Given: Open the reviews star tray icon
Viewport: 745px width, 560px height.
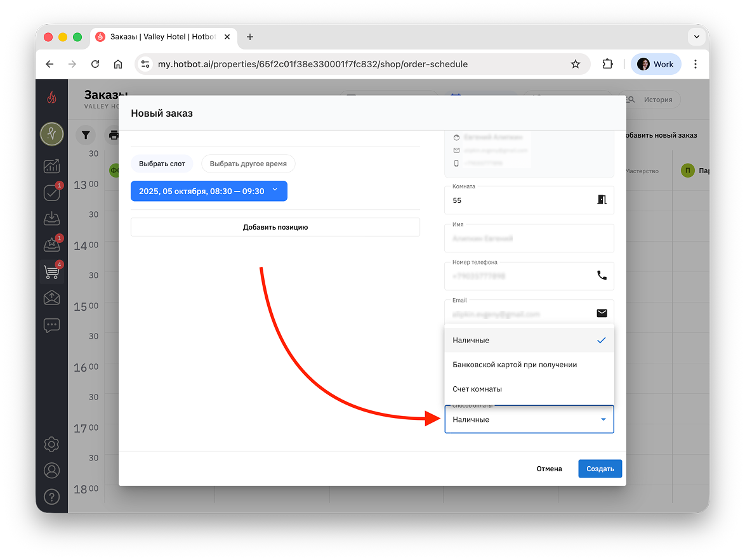Looking at the screenshot, I should 52,244.
